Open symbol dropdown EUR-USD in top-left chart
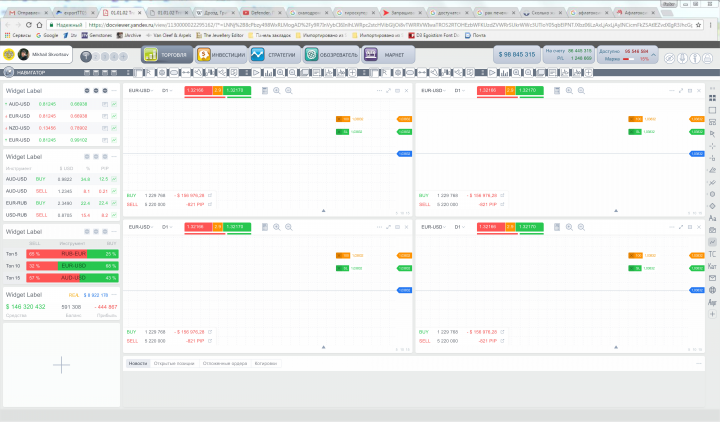The image size is (720, 422). [141, 90]
